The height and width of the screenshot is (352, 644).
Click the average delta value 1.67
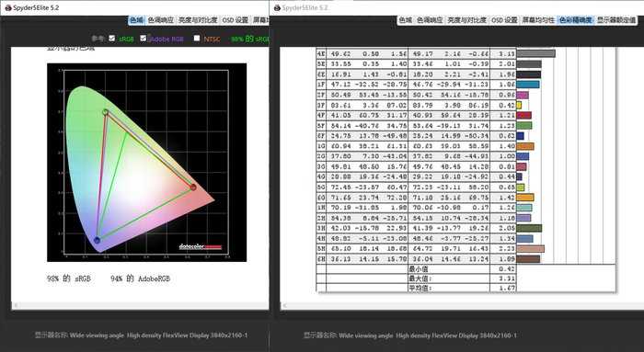(507, 288)
